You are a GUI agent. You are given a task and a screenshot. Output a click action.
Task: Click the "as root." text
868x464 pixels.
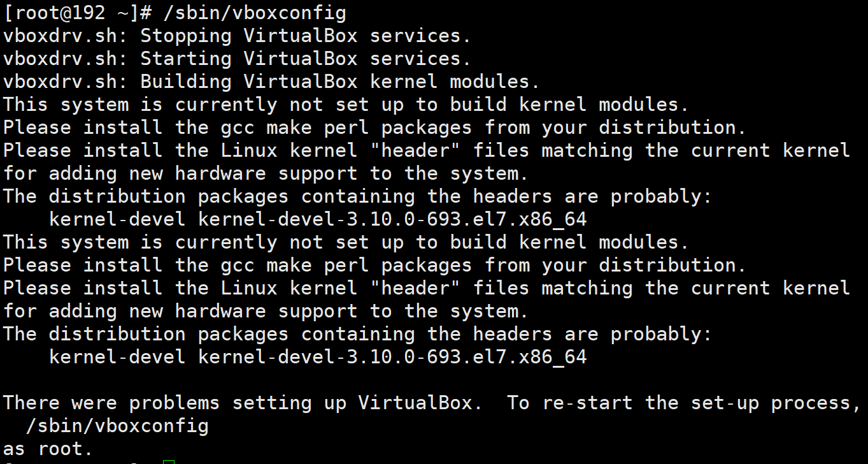(48, 449)
